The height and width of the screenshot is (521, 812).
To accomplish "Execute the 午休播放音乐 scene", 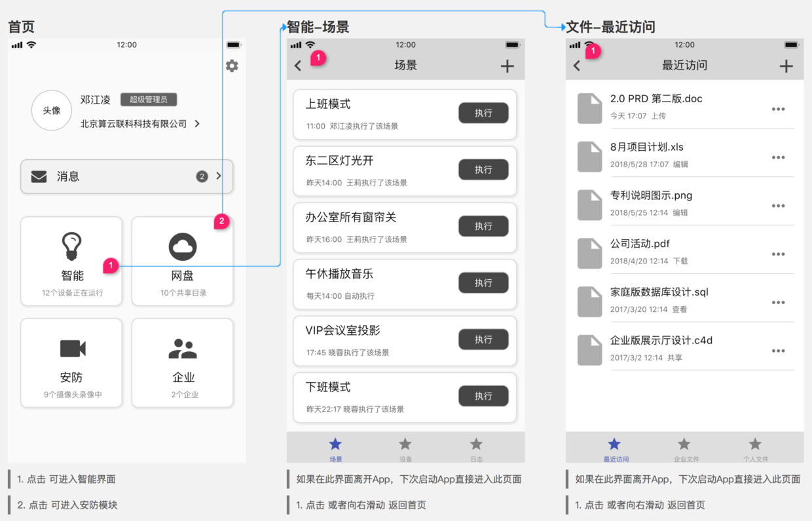I will coord(483,282).
